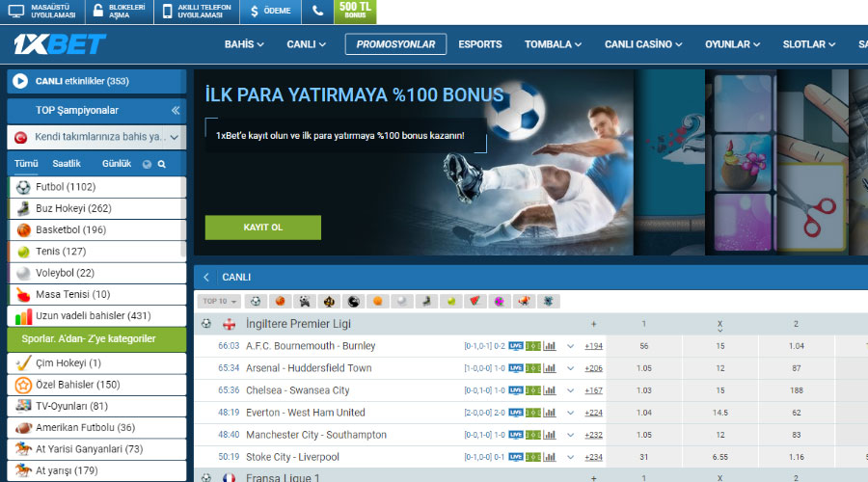Image resolution: width=868 pixels, height=482 pixels.
Task: Select the 6.55 draw odds for Stoke City - Liverpool
Action: coord(719,457)
